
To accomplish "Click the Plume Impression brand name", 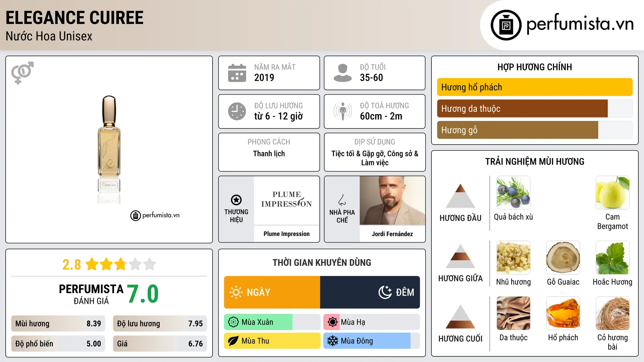I will coord(286,234).
